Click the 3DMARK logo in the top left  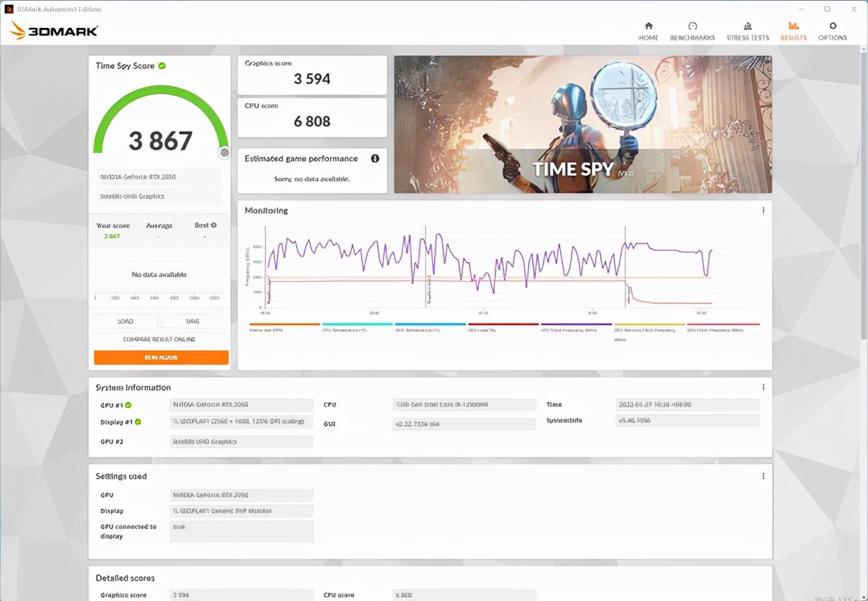point(53,30)
